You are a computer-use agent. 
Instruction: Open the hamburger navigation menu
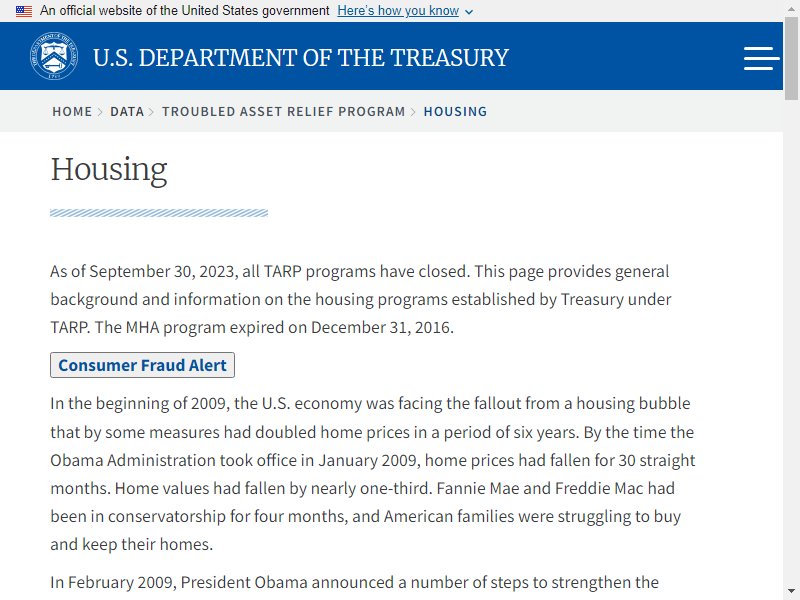click(x=761, y=58)
